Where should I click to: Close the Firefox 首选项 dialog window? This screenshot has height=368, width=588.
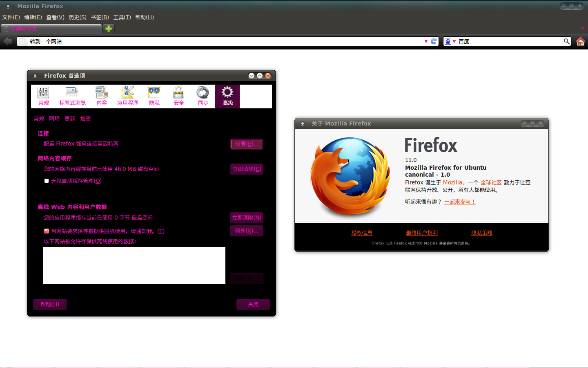(268, 76)
